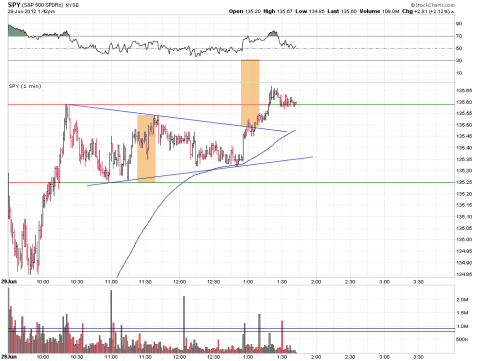
Task: Click the Low price label in header
Action: pos(301,11)
